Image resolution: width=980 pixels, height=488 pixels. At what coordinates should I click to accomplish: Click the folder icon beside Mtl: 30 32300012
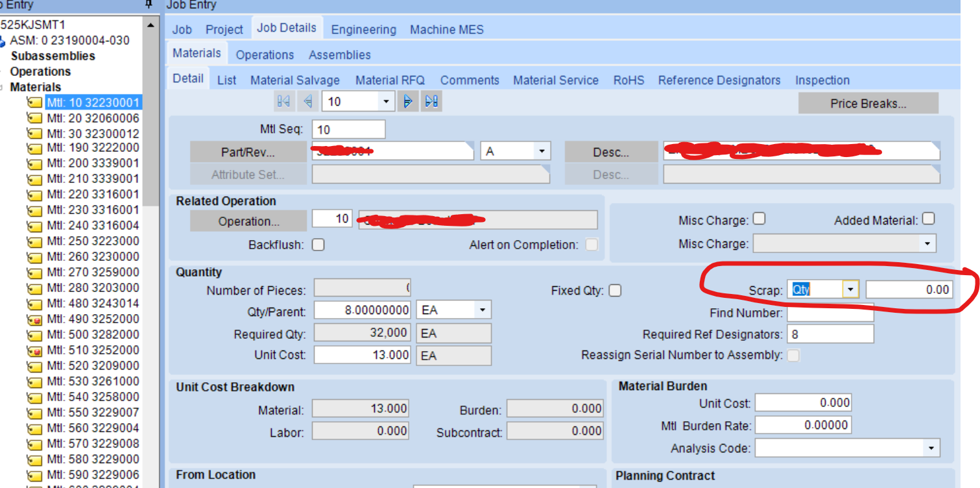(x=34, y=134)
